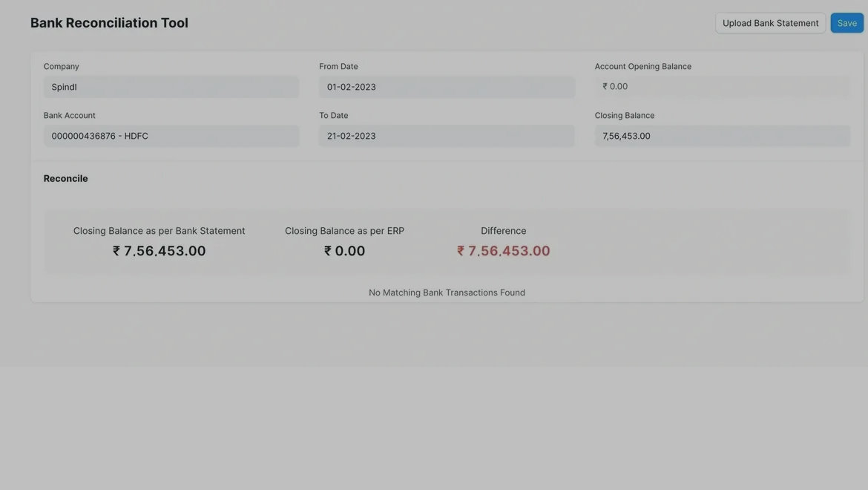Viewport: 868px width, 490px height.
Task: Save the bank reconciliation form
Action: [x=846, y=23]
